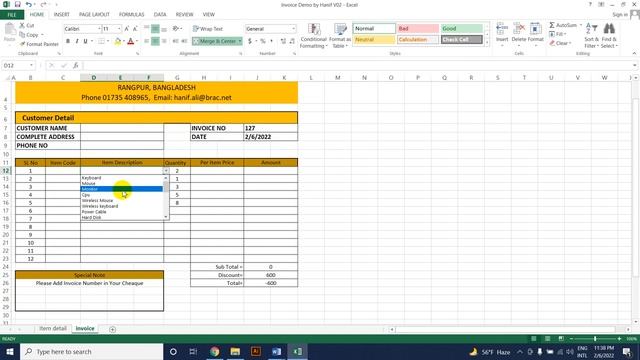Click the red Font Color A

(131, 41)
